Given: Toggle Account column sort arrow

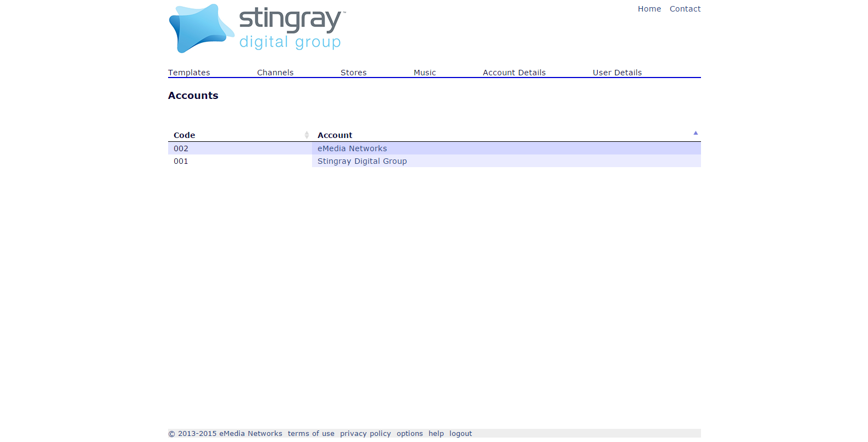Looking at the screenshot, I should [695, 133].
